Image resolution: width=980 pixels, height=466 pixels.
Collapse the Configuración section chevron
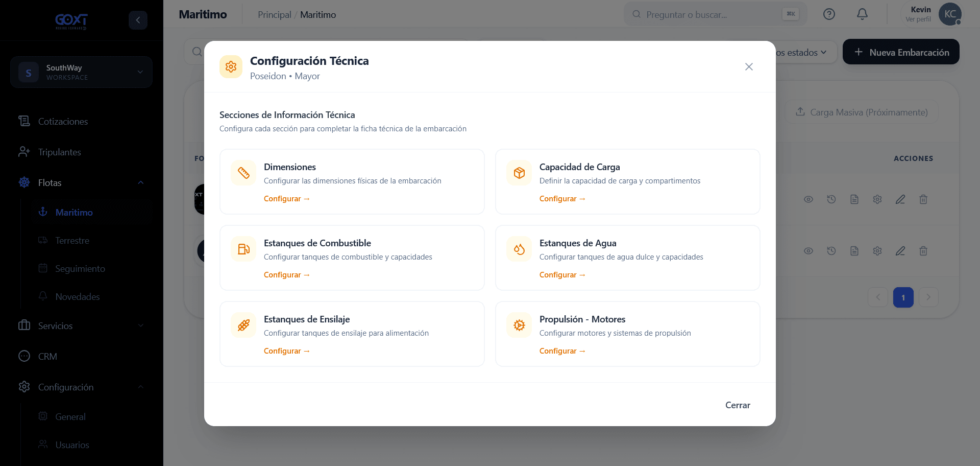pyautogui.click(x=141, y=387)
